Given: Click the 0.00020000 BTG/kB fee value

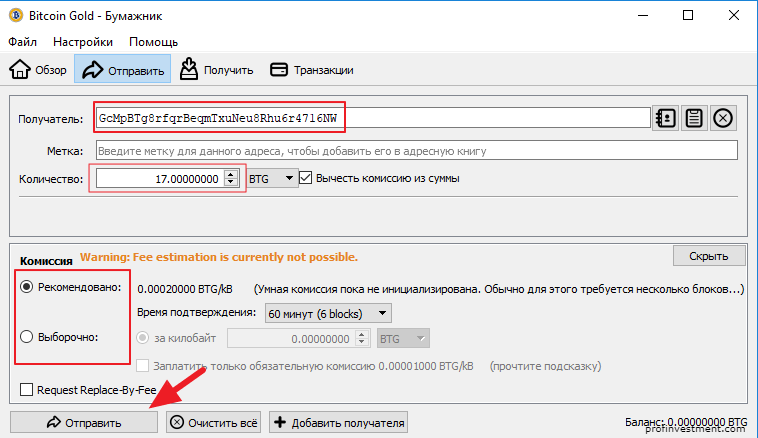Looking at the screenshot, I should (x=185, y=289).
